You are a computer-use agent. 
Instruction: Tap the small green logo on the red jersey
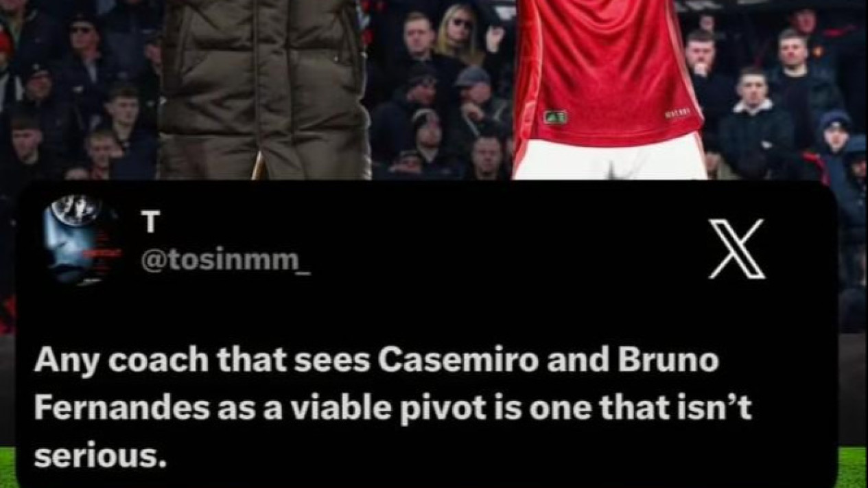pyautogui.click(x=555, y=117)
